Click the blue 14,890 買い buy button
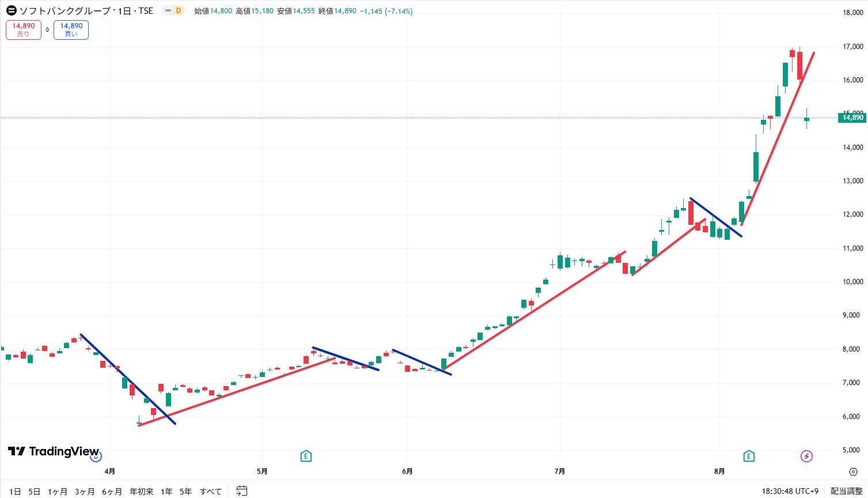This screenshot has height=498, width=868. point(71,30)
